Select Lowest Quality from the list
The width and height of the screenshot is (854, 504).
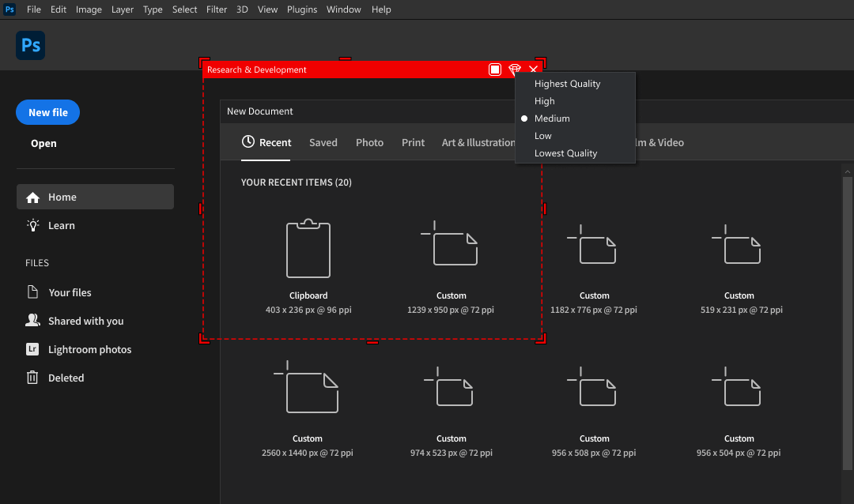(565, 152)
